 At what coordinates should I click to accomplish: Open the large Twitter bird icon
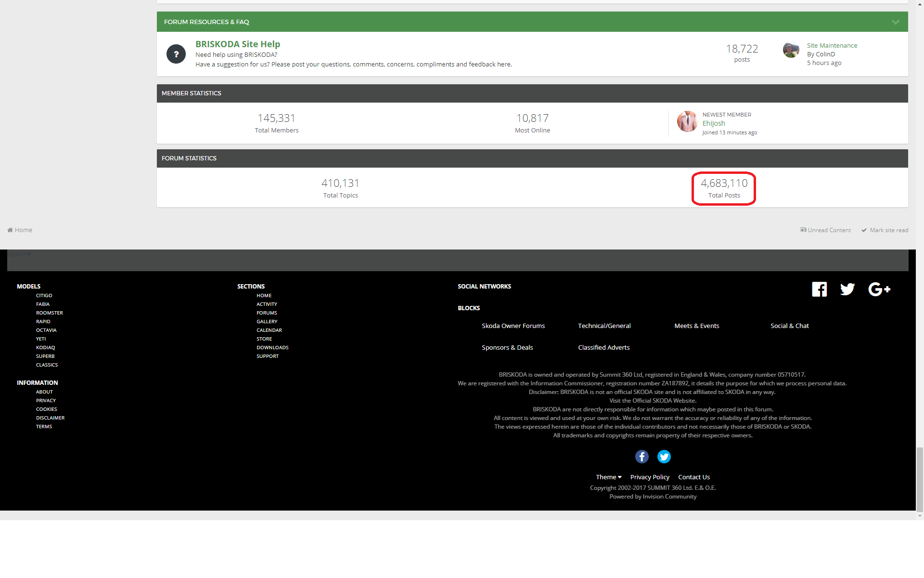click(x=847, y=289)
